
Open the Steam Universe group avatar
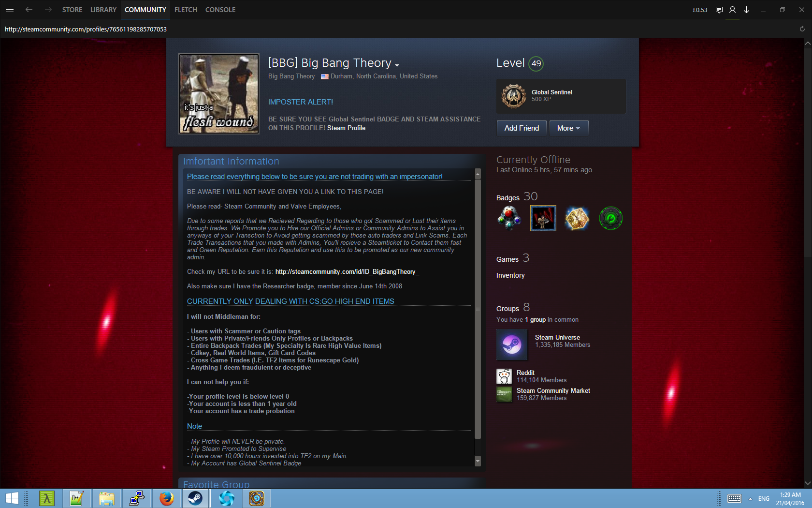tap(512, 344)
